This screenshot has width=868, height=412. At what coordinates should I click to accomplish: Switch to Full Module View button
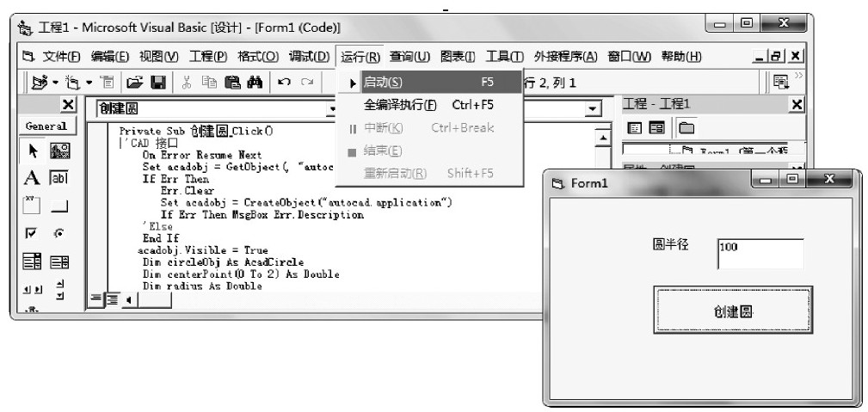click(x=112, y=299)
